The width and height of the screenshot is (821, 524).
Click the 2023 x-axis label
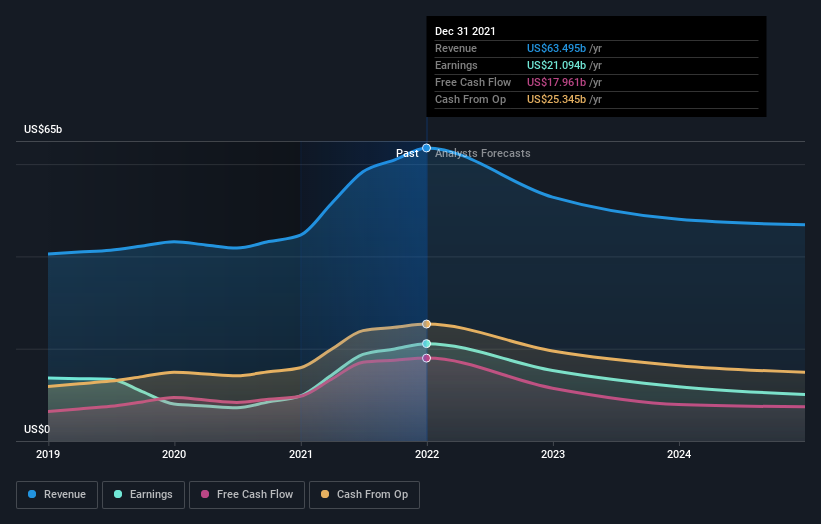click(x=553, y=454)
